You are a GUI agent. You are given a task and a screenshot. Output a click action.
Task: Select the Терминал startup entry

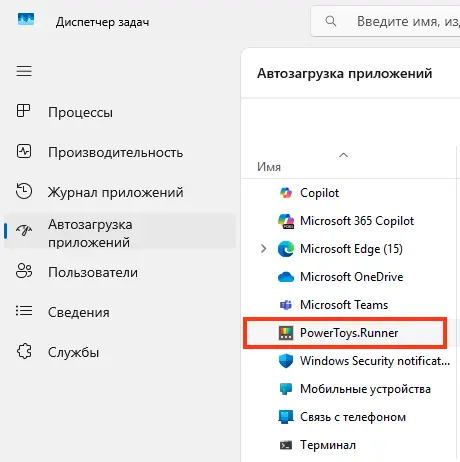point(349,445)
